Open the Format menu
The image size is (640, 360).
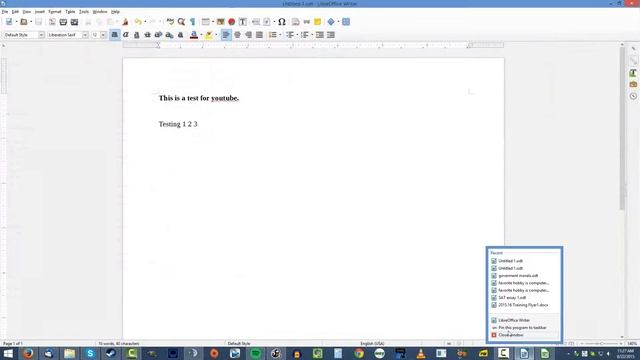(x=55, y=12)
